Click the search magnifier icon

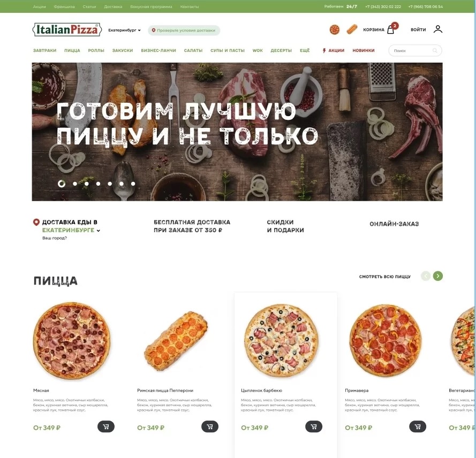tap(435, 51)
